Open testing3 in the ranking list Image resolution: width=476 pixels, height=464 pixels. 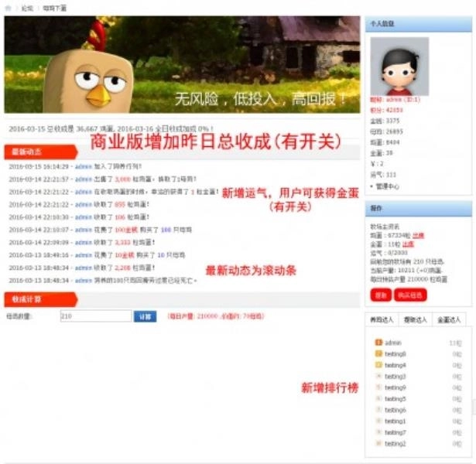tap(396, 377)
